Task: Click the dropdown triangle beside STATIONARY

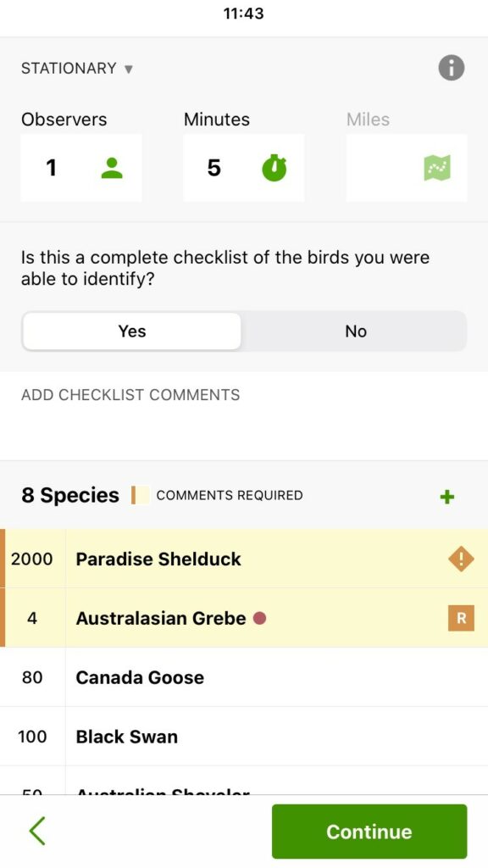Action: (x=129, y=70)
